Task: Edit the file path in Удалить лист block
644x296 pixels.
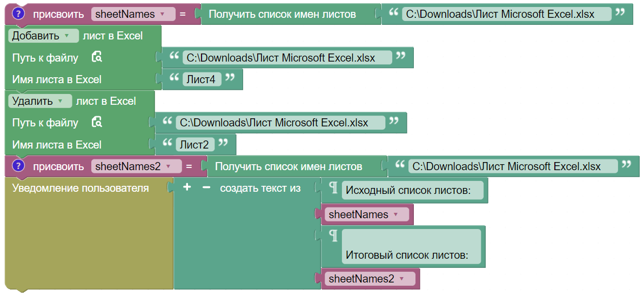Action: point(280,122)
